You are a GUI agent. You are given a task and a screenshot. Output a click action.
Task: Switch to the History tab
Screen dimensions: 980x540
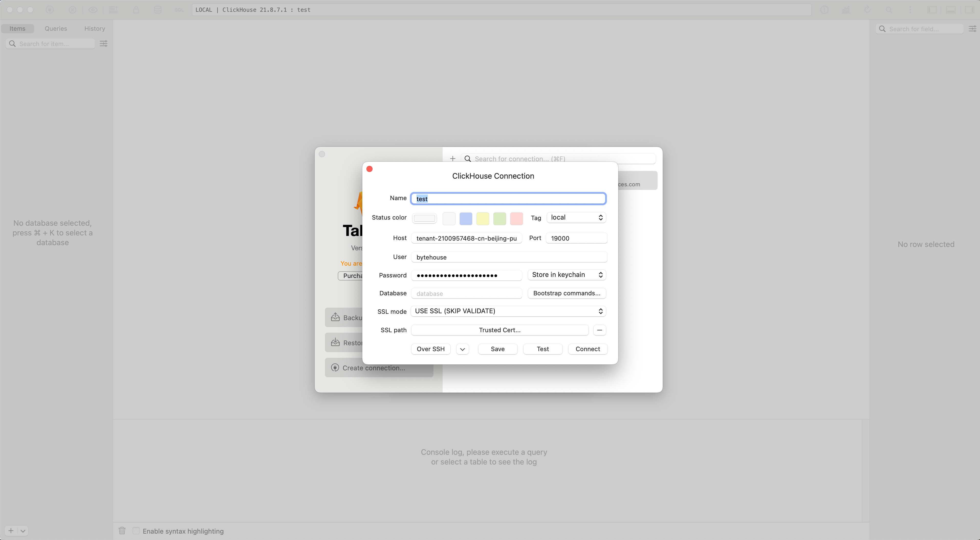point(94,29)
